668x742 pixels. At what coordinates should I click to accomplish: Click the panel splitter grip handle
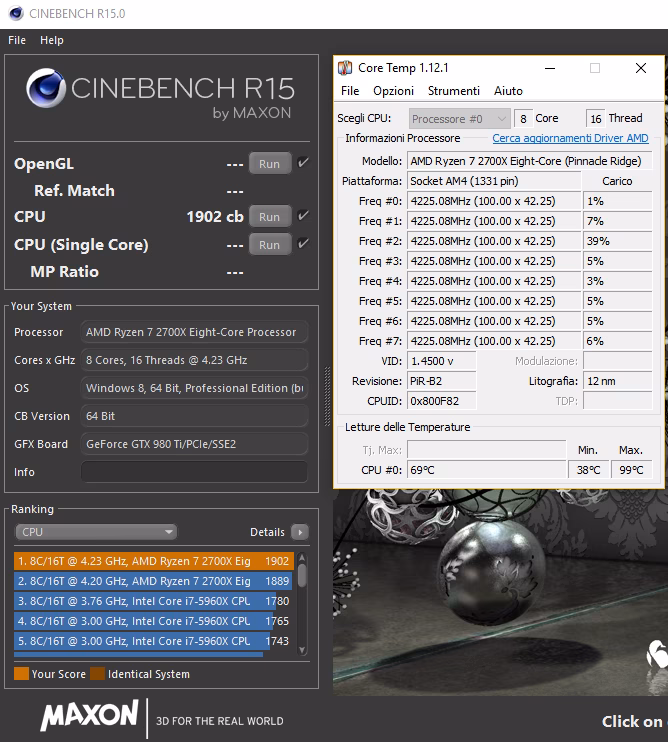(326, 397)
